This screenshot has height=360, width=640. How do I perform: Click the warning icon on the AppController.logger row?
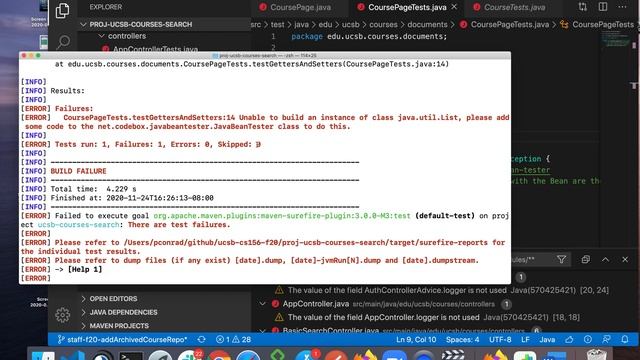tap(279, 317)
